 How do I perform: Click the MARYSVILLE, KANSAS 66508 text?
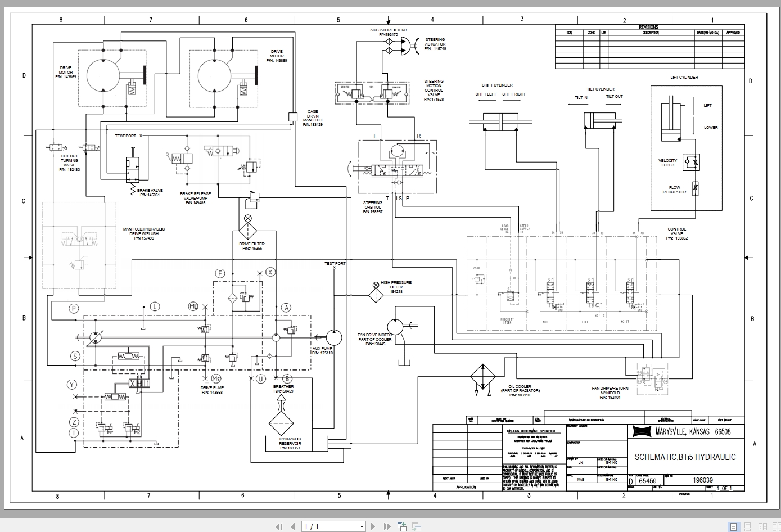tap(693, 431)
